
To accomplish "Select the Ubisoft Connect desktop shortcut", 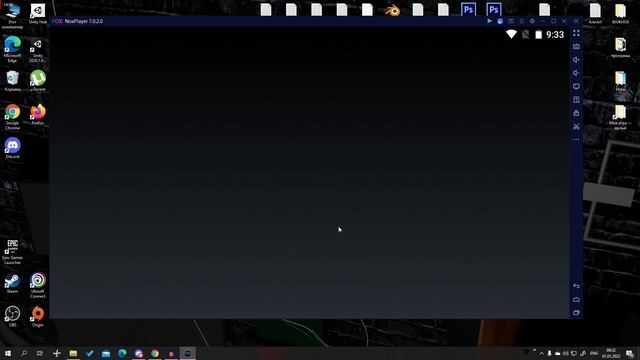I will pyautogui.click(x=38, y=285).
